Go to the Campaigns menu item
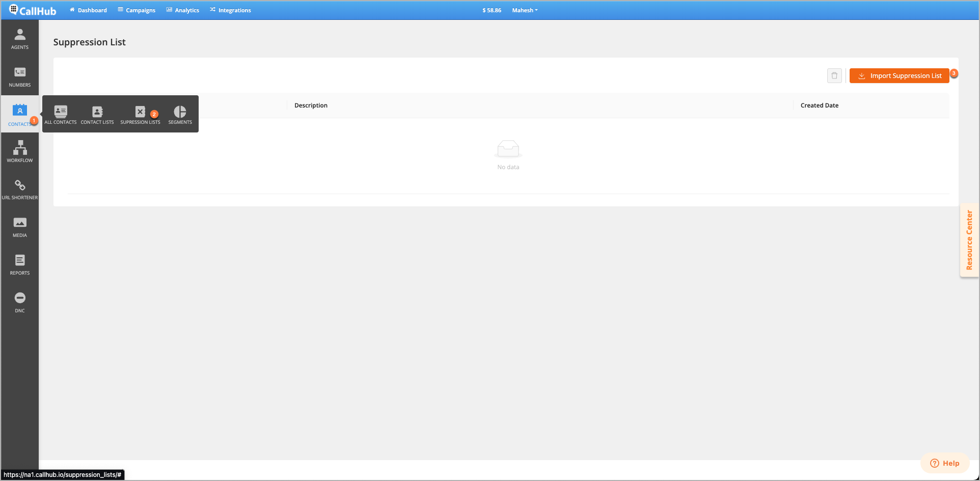980x481 pixels. tap(136, 10)
